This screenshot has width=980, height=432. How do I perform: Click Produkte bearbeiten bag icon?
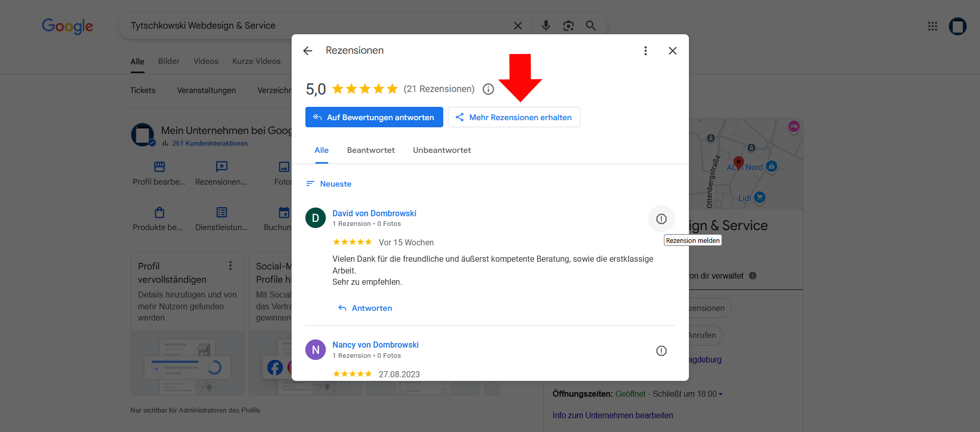click(x=159, y=212)
